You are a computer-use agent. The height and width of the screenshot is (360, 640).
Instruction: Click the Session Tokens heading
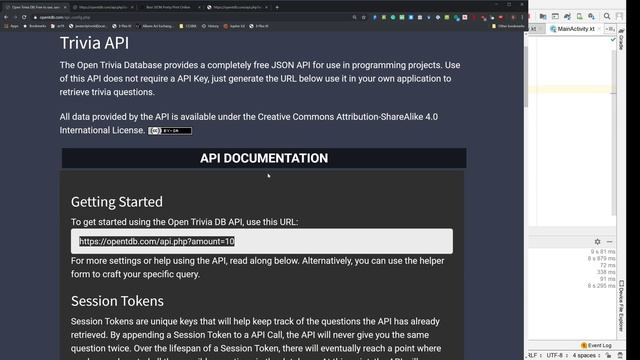click(117, 301)
